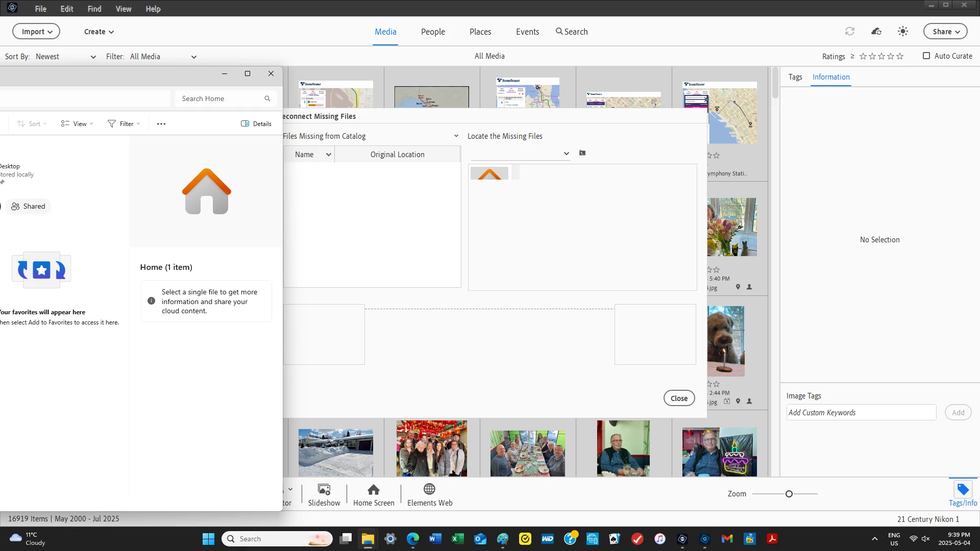The image size is (980, 551).
Task: Click the sync refresh icon
Action: pos(849,32)
